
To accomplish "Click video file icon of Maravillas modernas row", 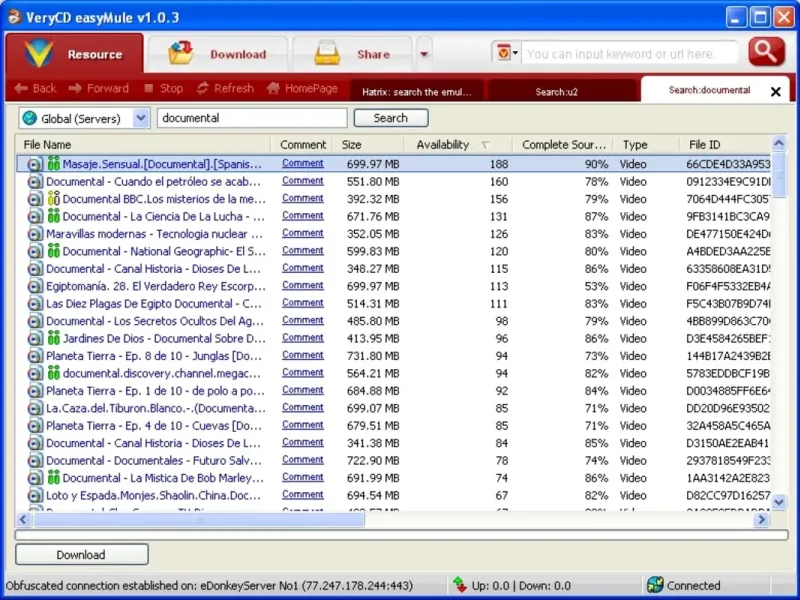I will coord(35,234).
